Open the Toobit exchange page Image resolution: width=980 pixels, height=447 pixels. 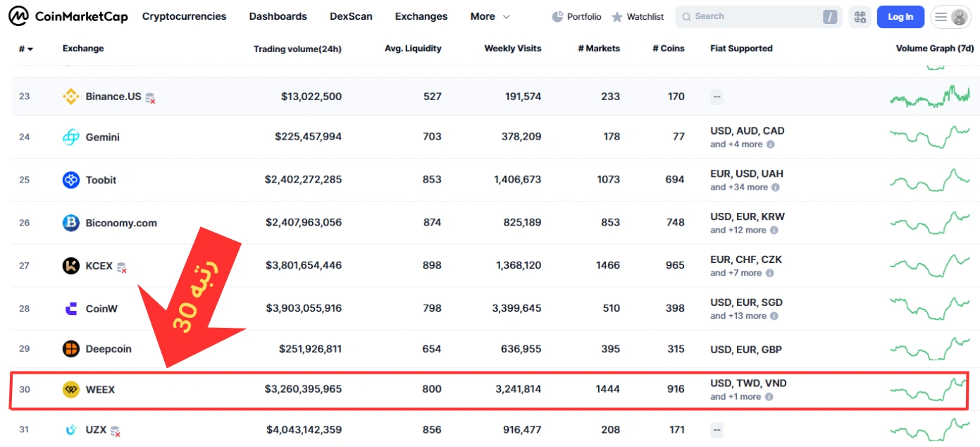point(101,180)
